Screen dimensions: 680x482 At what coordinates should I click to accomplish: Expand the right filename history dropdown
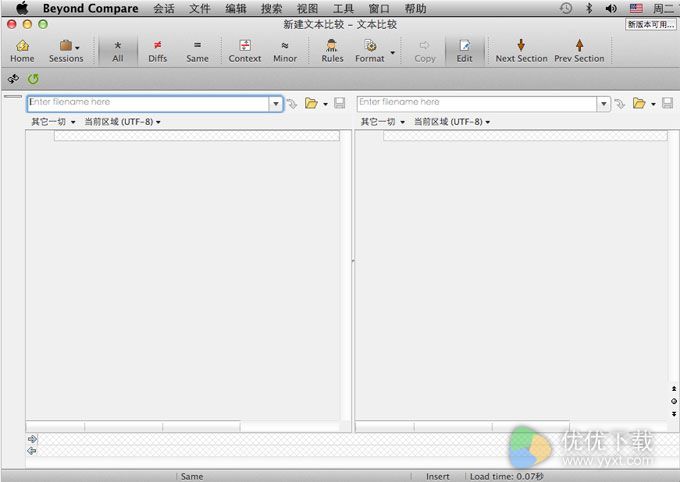pos(604,104)
